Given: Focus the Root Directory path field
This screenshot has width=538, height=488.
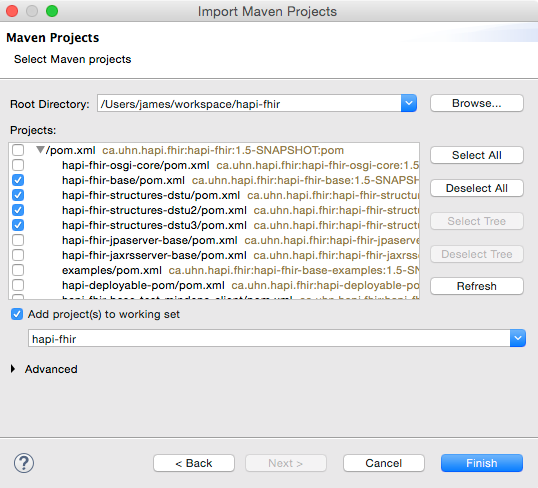Looking at the screenshot, I should 249,103.
